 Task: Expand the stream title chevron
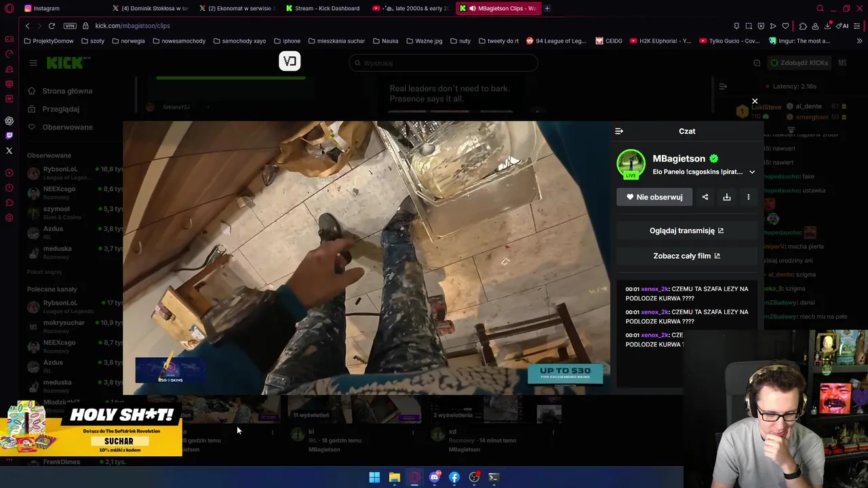click(x=752, y=172)
